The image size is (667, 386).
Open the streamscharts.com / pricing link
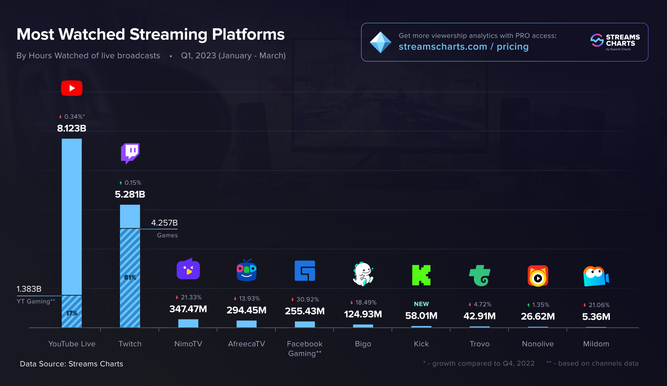[x=463, y=47]
